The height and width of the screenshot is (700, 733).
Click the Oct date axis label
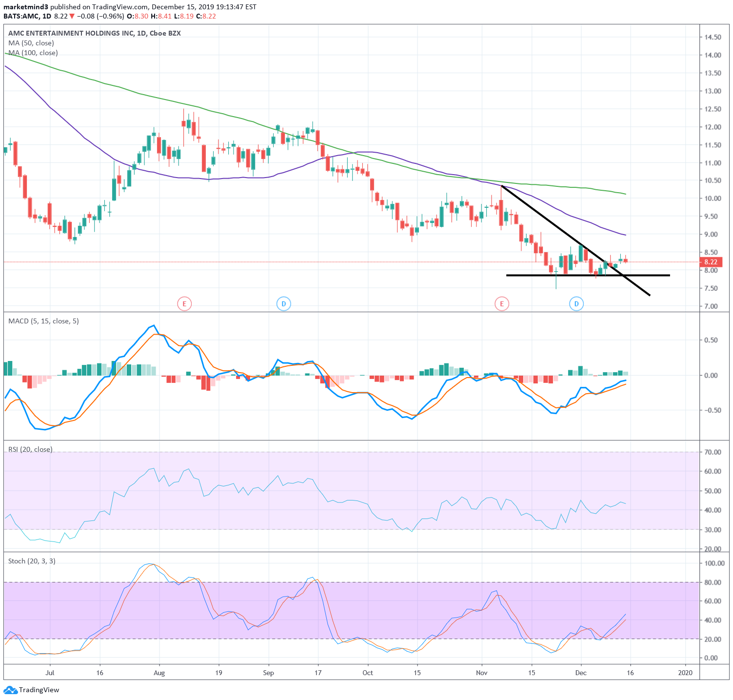[x=368, y=673]
